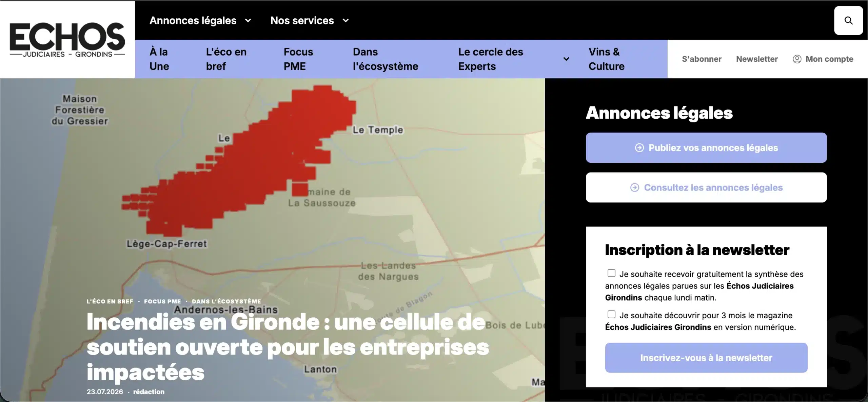
Task: Click the arrow icon in Publiez vos annonces
Action: (x=639, y=148)
